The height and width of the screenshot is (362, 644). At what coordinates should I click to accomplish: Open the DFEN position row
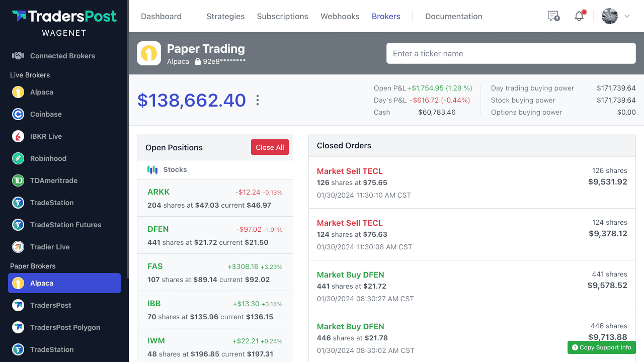click(x=215, y=235)
